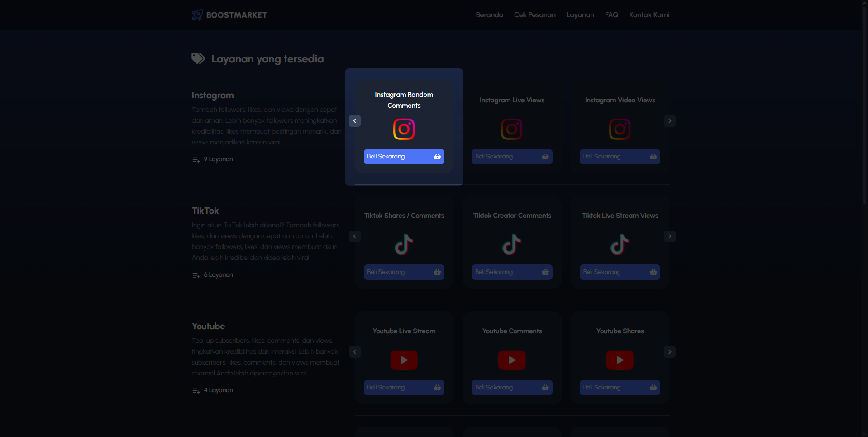
Task: Click the Instagram logo in Live Views card
Action: point(512,130)
